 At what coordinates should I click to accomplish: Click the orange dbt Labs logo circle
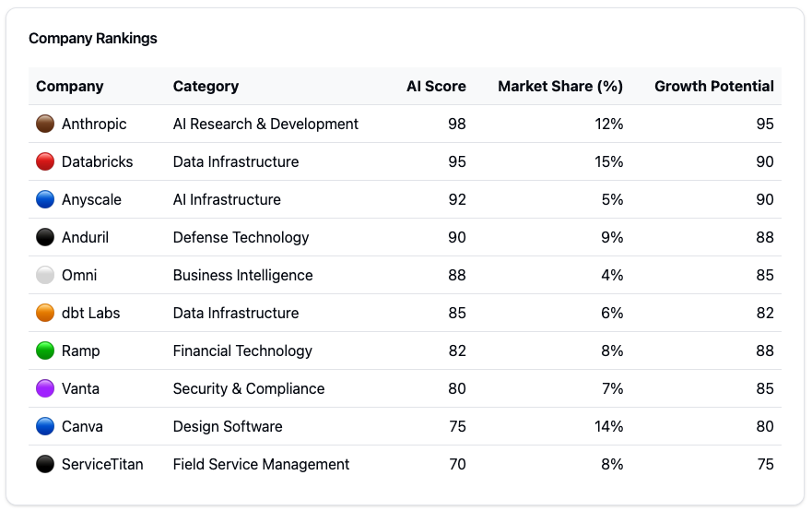[45, 313]
